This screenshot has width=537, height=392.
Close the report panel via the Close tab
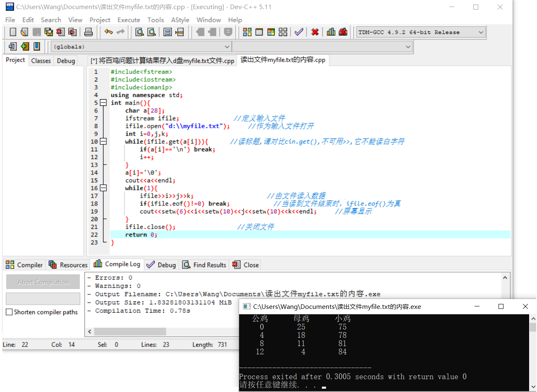pyautogui.click(x=245, y=265)
